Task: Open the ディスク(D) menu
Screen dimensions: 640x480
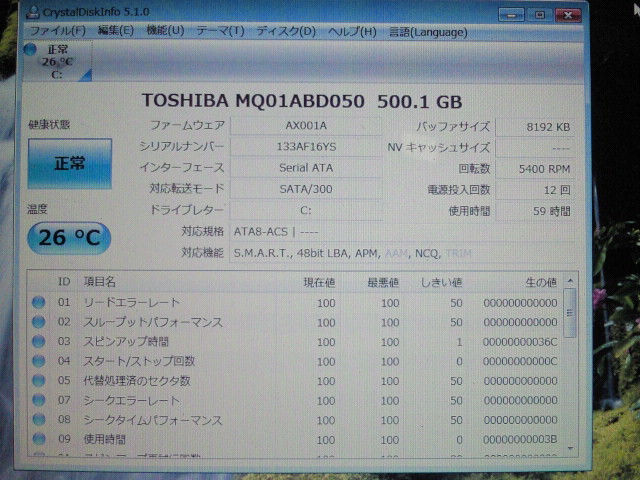Action: (286, 32)
